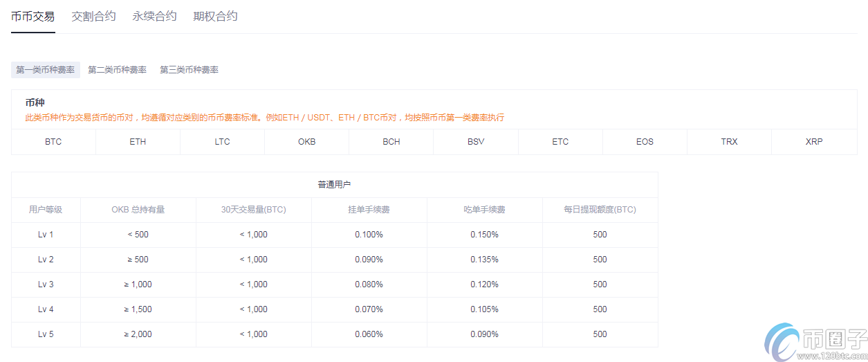Select the BSV coin cell

click(x=476, y=142)
